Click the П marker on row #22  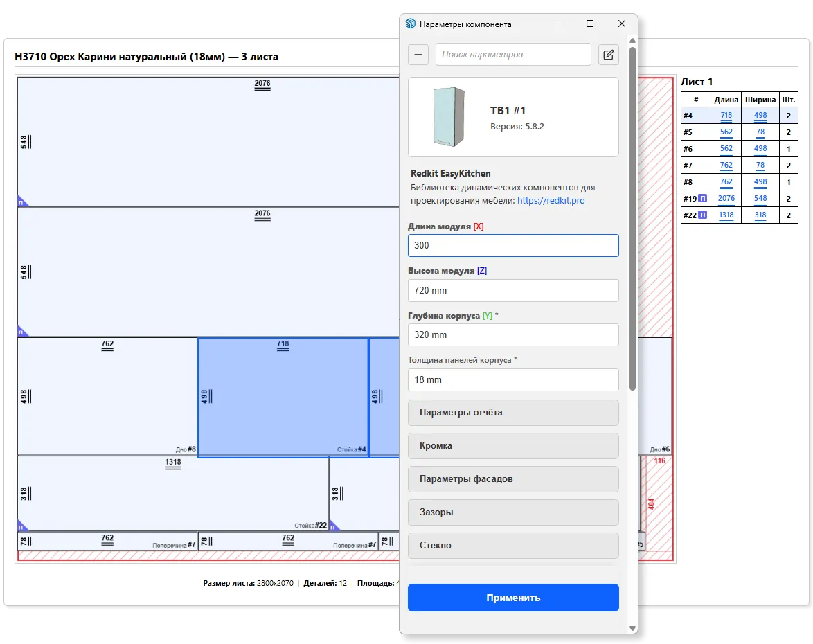point(703,215)
